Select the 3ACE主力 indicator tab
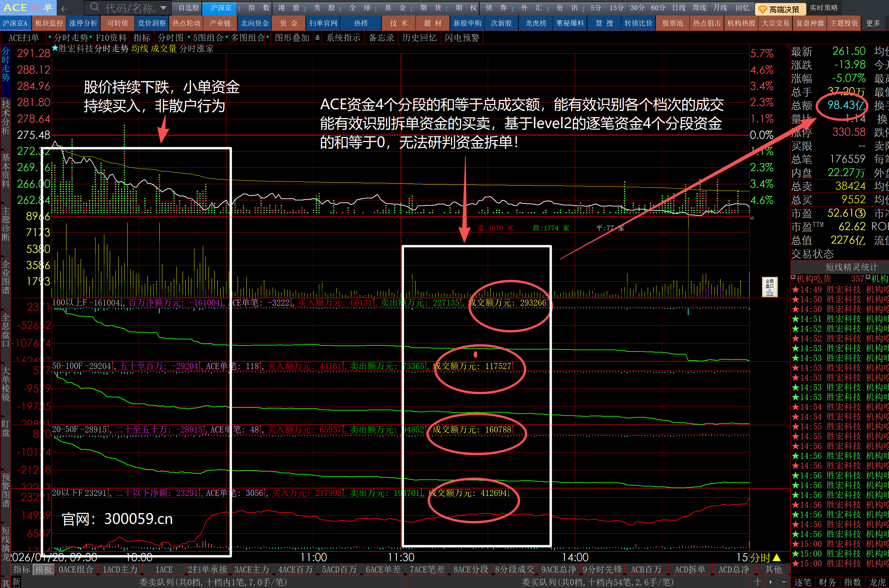The height and width of the screenshot is (588, 889). pyautogui.click(x=252, y=569)
